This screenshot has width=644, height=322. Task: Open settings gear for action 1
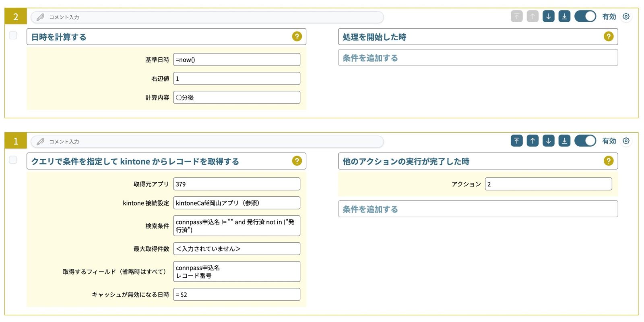626,141
